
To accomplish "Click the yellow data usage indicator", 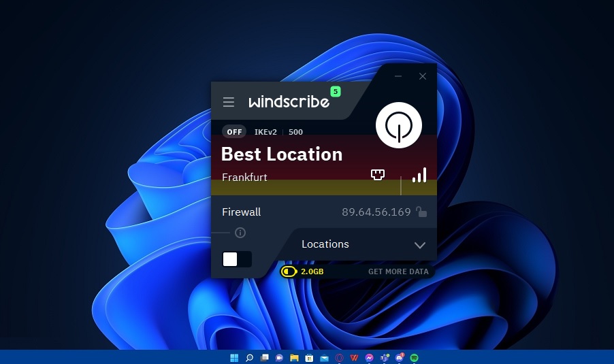I will [x=289, y=271].
